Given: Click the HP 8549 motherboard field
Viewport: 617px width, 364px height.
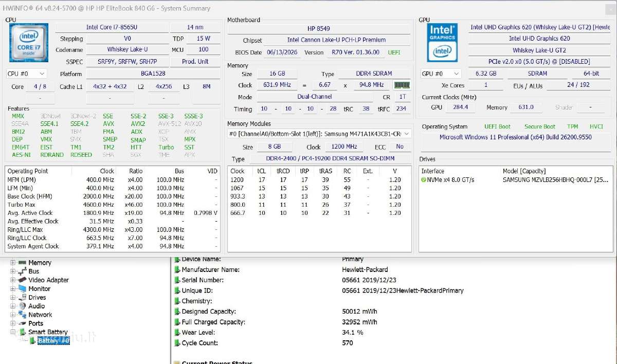Looking at the screenshot, I should 318,28.
